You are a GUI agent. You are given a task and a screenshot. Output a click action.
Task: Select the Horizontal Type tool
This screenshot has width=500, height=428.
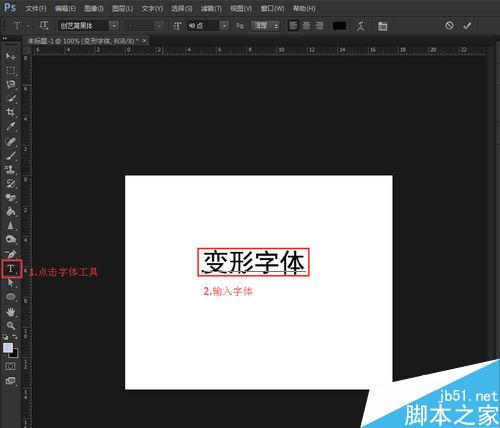(11, 268)
